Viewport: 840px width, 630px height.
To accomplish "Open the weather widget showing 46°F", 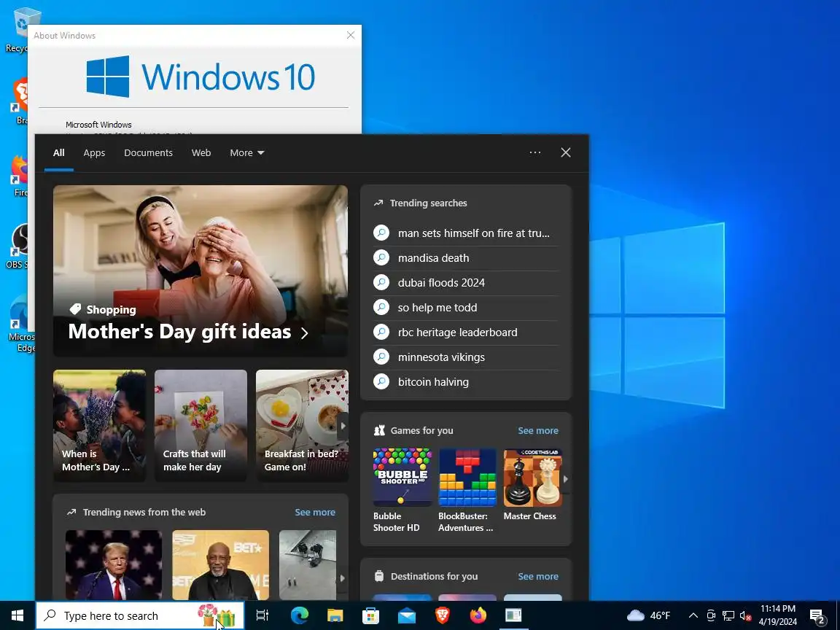I will (x=649, y=615).
